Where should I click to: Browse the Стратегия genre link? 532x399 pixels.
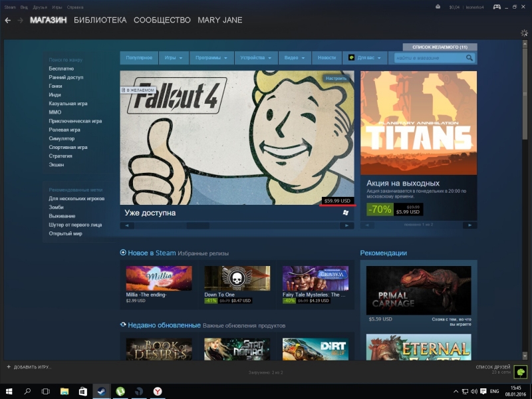pos(61,156)
